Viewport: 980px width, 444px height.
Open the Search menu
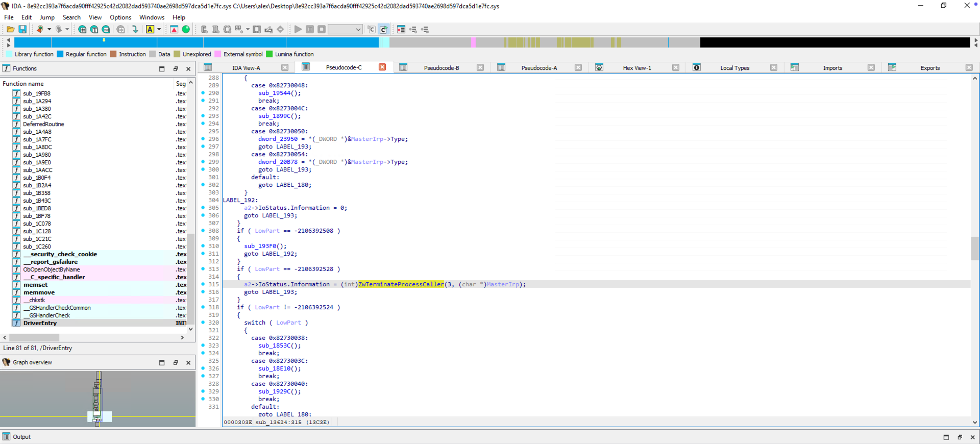tap(71, 17)
